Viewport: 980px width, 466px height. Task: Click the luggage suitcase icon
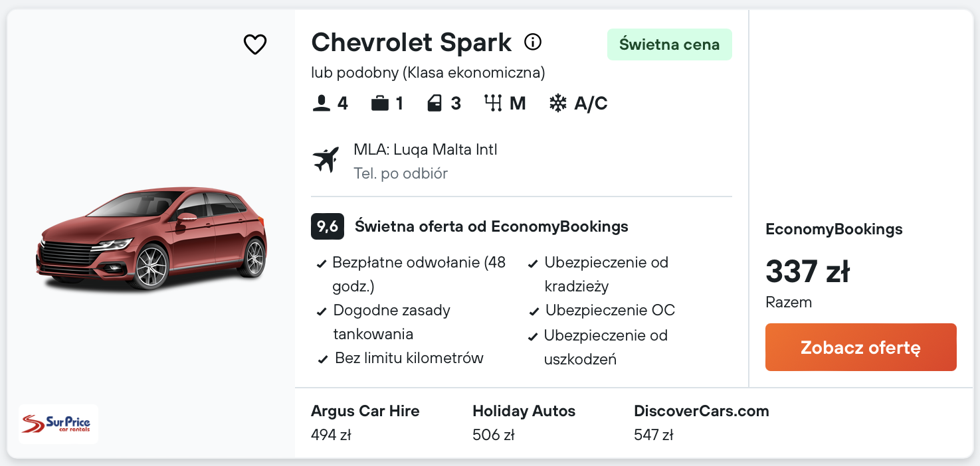tap(380, 104)
